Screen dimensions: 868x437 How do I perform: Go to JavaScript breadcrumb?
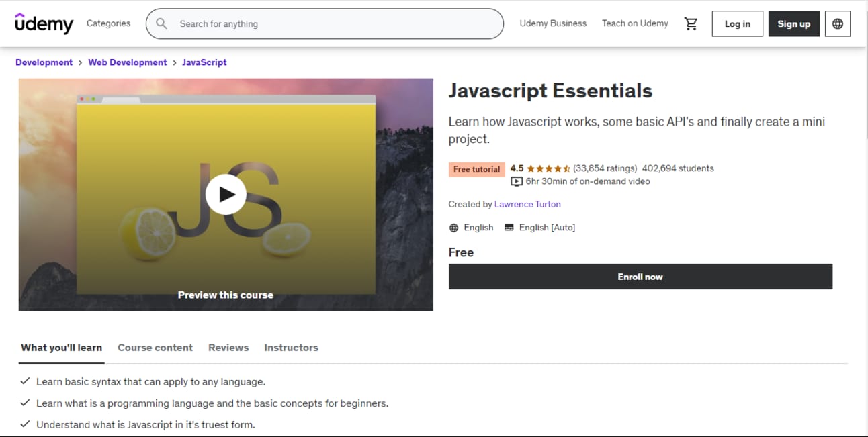205,62
